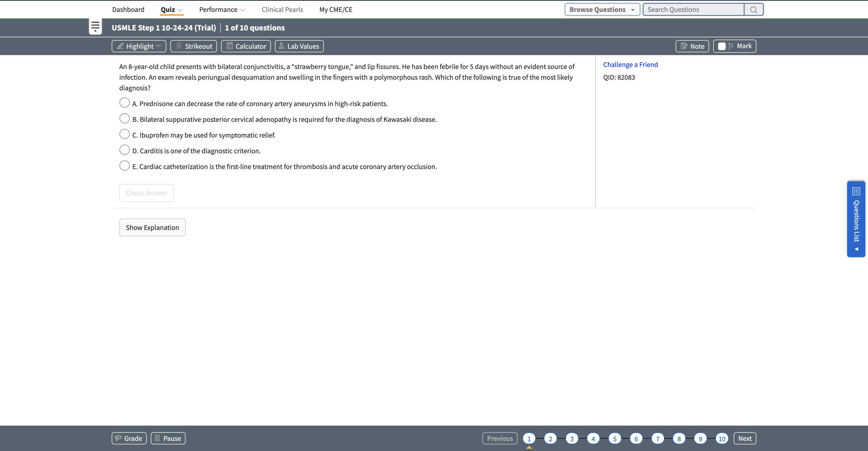The image size is (868, 451).
Task: Expand the Browse Questions dropdown
Action: click(602, 10)
